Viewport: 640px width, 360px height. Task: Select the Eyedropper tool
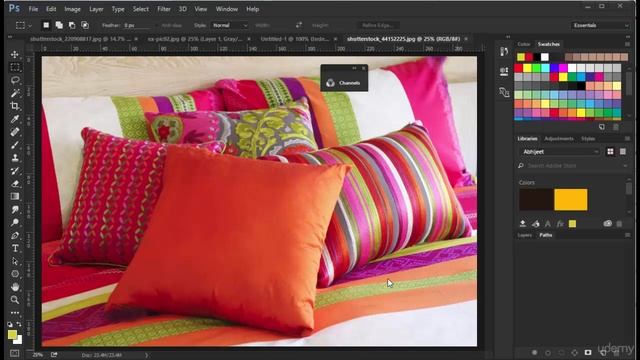tap(15, 119)
